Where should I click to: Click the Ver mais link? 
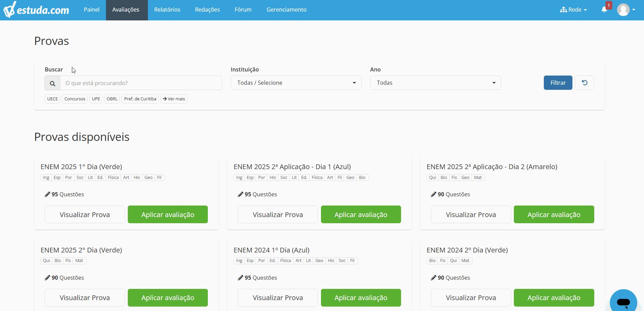point(174,99)
